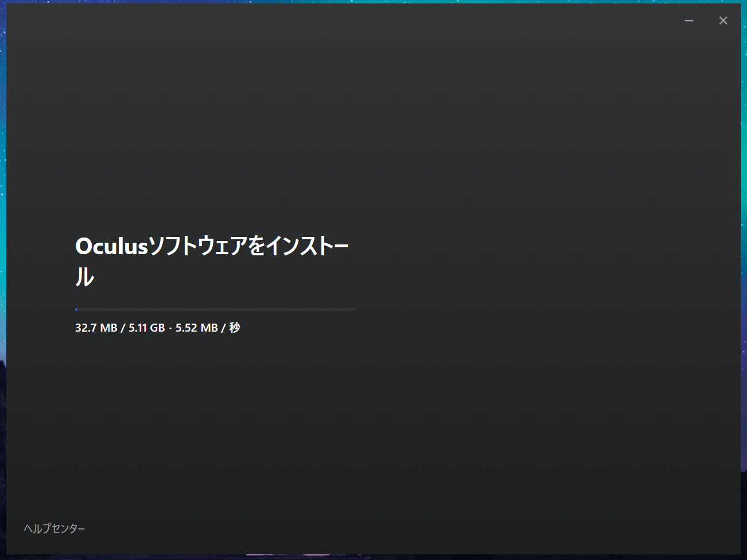Image resolution: width=747 pixels, height=560 pixels.
Task: Click the 'Oculusソフトウェアをインストール' heading
Action: pyautogui.click(x=212, y=261)
